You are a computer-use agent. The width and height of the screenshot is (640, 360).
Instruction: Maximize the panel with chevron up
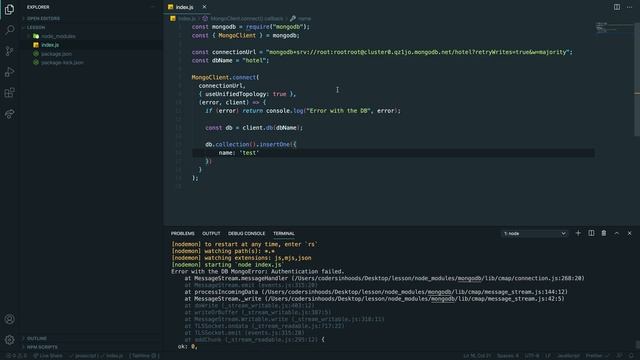click(617, 233)
